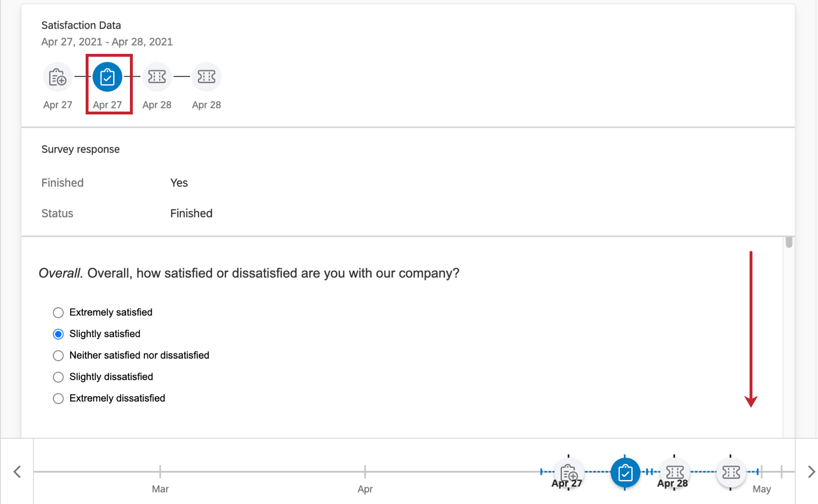Click the vertical scrollbar on the right
Screen dimensions: 818x504
coord(788,243)
